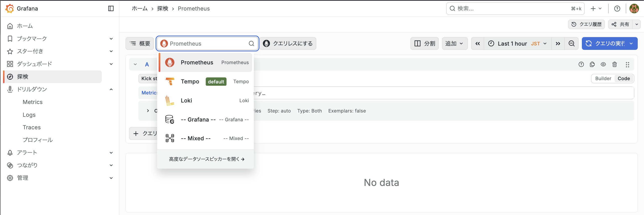644x215 pixels.
Task: Switch query editor to Builder mode
Action: click(x=603, y=78)
